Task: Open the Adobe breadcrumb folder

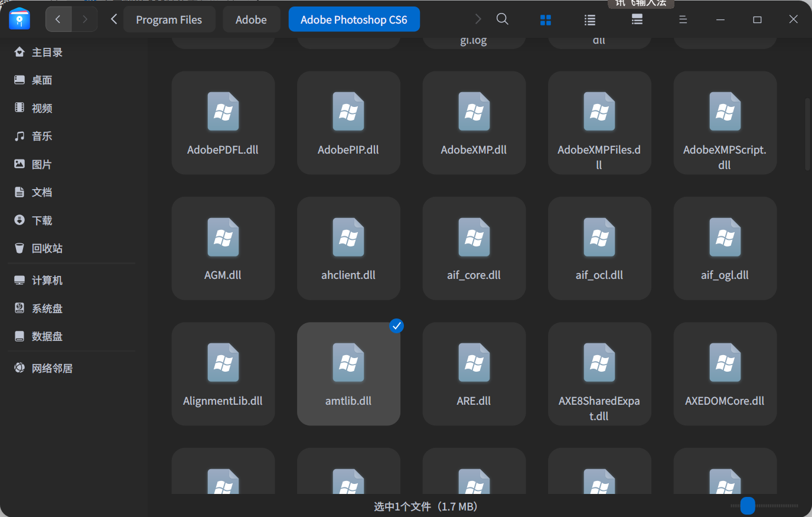Action: pos(251,19)
